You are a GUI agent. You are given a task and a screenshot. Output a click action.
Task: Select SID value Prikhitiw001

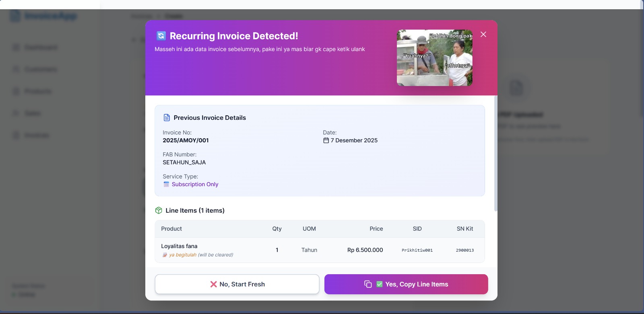[417, 250]
